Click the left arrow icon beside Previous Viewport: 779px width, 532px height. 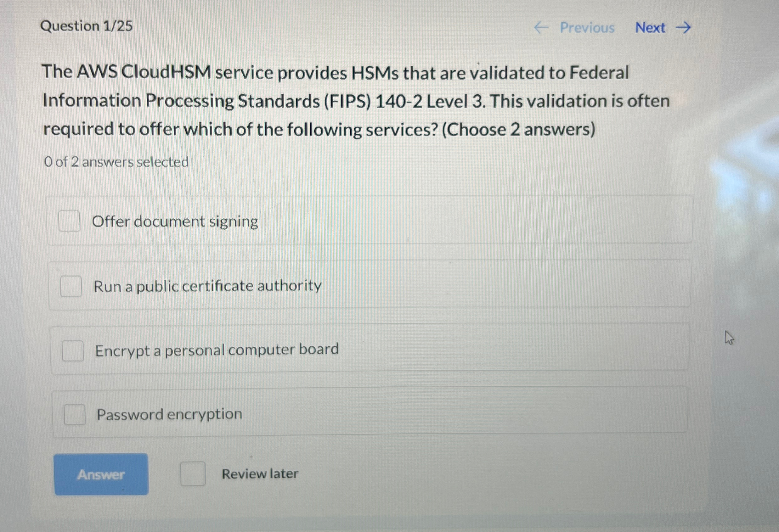[x=542, y=28]
